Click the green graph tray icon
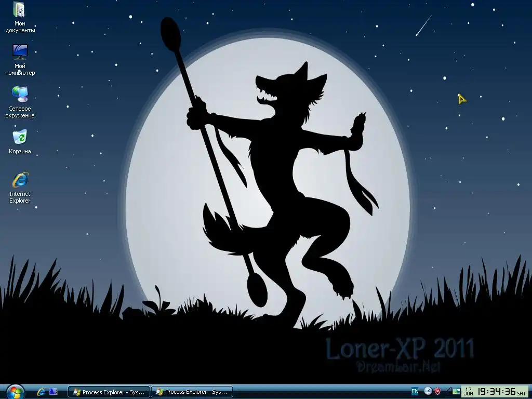The width and height of the screenshot is (532, 399). pyautogui.click(x=456, y=391)
